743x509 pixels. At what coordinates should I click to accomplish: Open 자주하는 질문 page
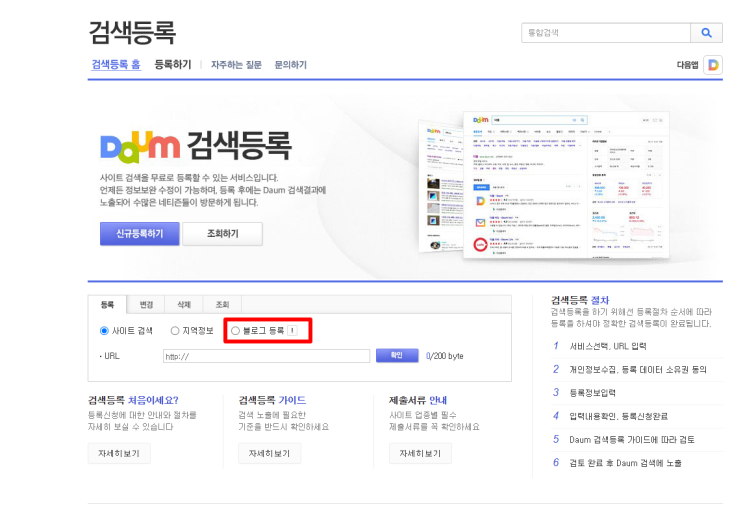(x=236, y=65)
